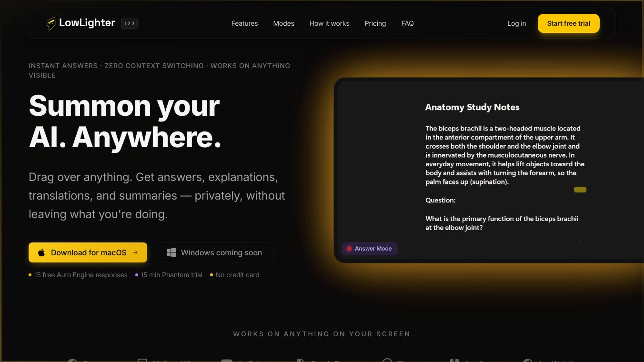This screenshot has width=644, height=362.
Task: Click the red dot in the Answer Mode badge
Action: coord(349,249)
